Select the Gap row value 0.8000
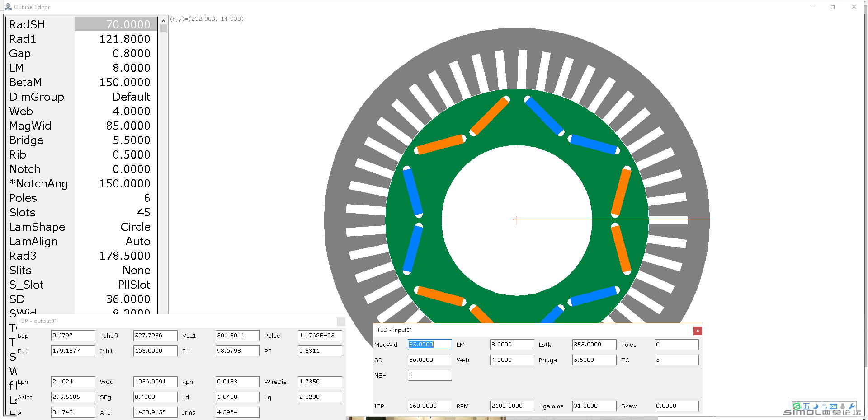The width and height of the screenshot is (868, 420). point(116,53)
